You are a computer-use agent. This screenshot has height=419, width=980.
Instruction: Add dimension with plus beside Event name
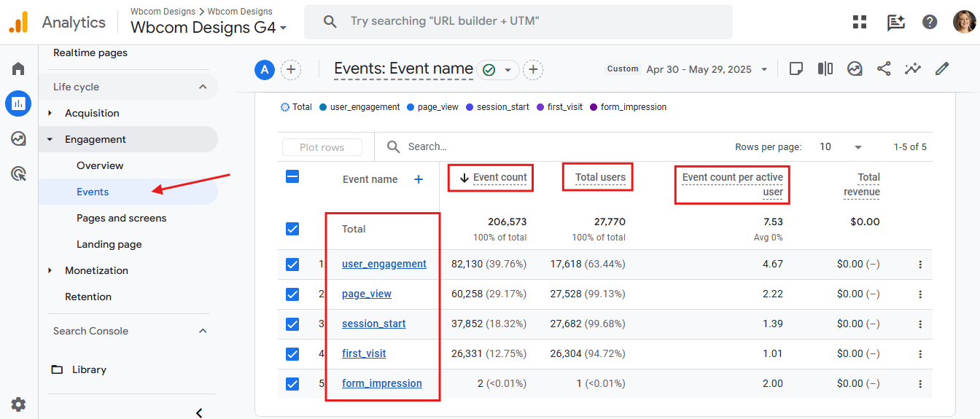coord(419,179)
